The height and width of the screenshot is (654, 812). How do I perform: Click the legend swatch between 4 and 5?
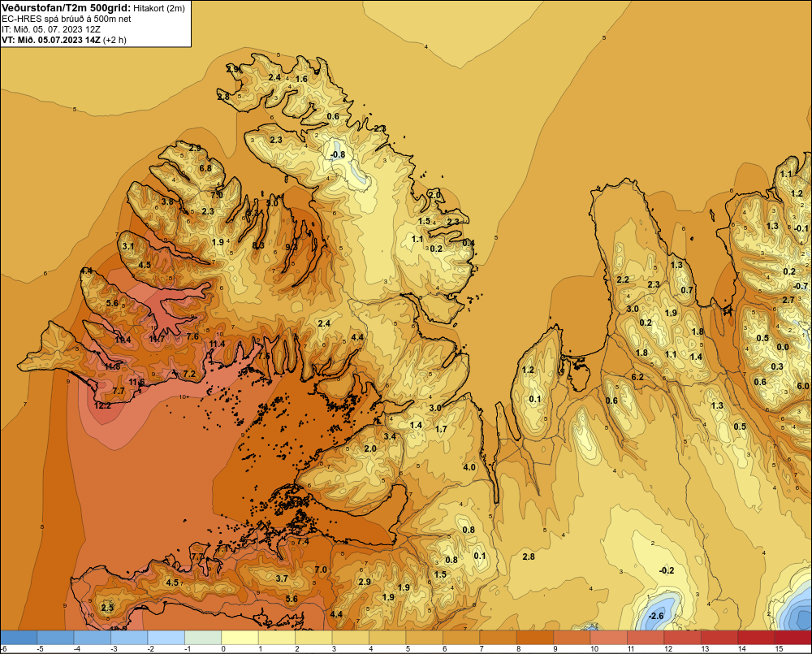click(x=387, y=638)
